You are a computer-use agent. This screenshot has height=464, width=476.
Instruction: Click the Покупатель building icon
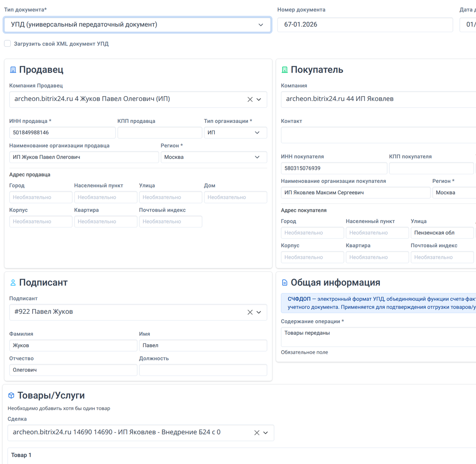click(x=285, y=70)
